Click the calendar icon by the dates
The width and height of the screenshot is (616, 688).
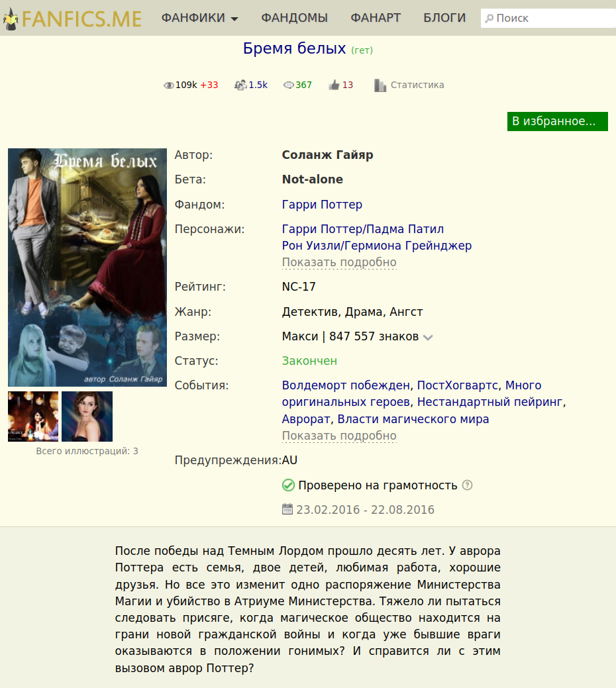coord(287,509)
